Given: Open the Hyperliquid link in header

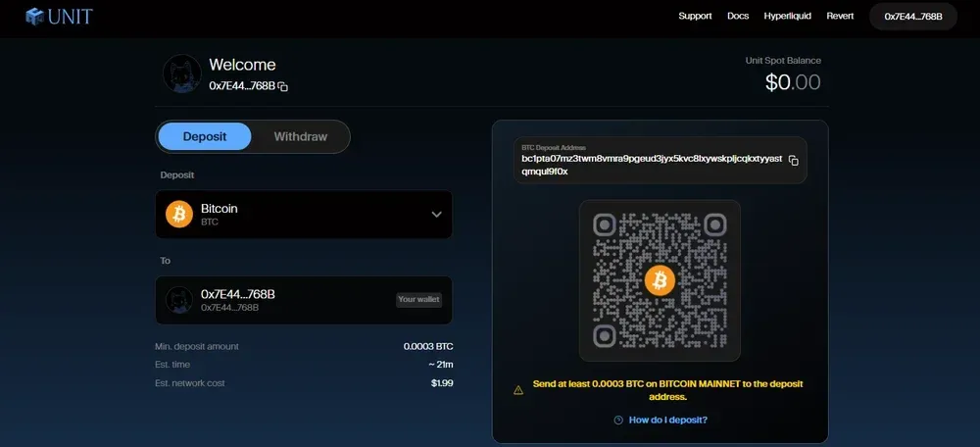Looking at the screenshot, I should pos(788,17).
